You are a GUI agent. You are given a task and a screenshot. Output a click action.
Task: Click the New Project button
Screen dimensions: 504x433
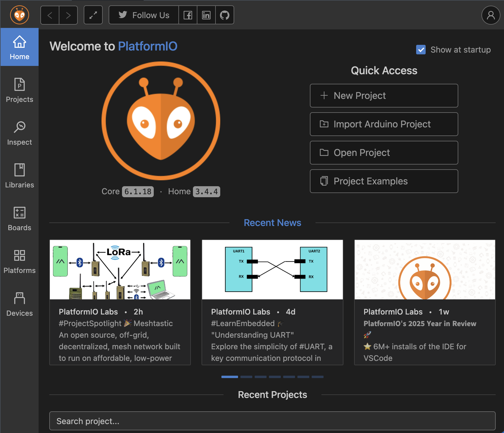pyautogui.click(x=384, y=96)
